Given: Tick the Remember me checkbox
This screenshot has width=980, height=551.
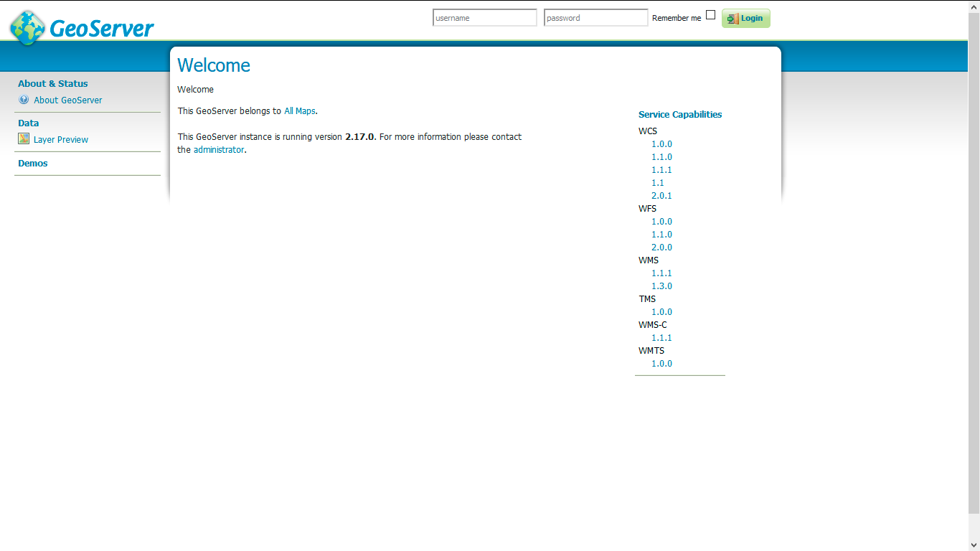Looking at the screenshot, I should [x=710, y=14].
